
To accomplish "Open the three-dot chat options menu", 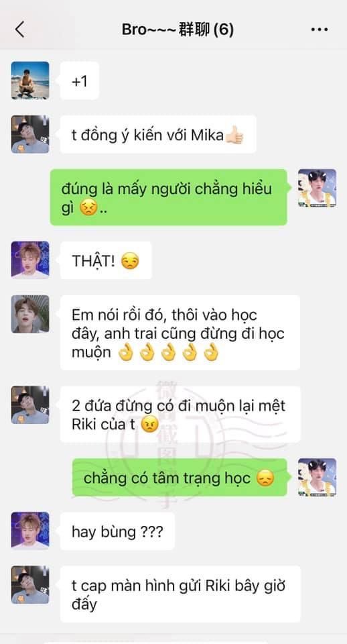I will (x=319, y=30).
